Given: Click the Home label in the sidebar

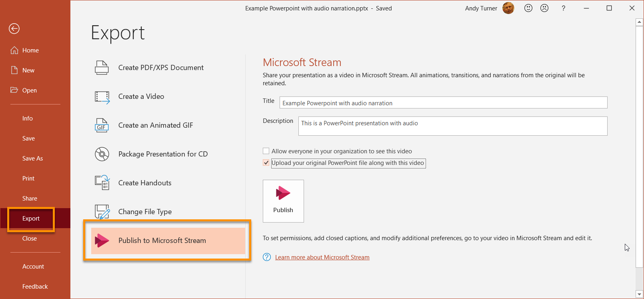Looking at the screenshot, I should 30,50.
